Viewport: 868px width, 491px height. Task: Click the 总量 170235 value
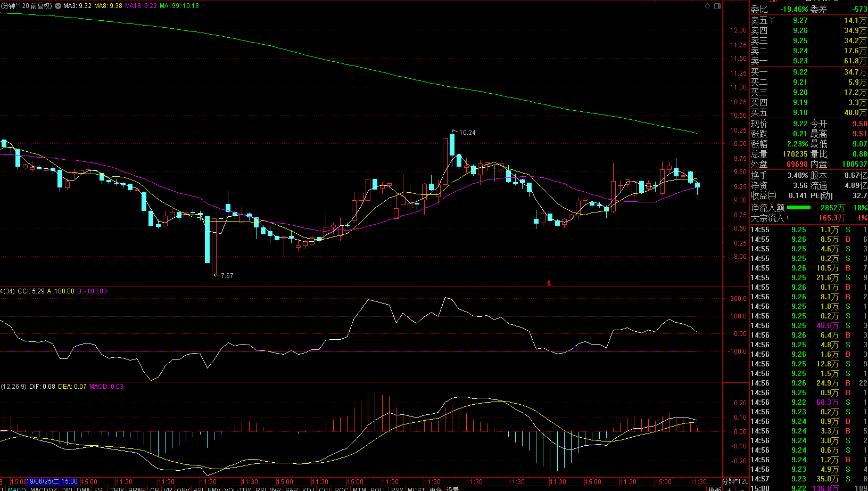pyautogui.click(x=795, y=154)
